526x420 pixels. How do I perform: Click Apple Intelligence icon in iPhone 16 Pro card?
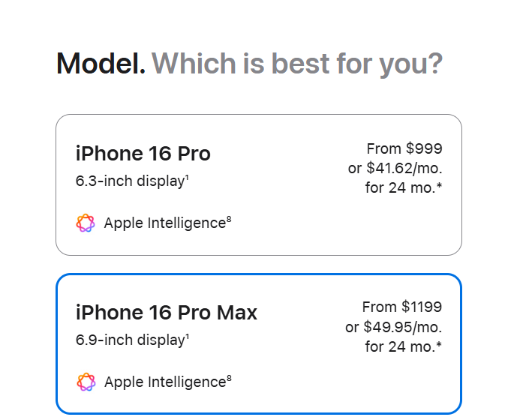(x=86, y=223)
